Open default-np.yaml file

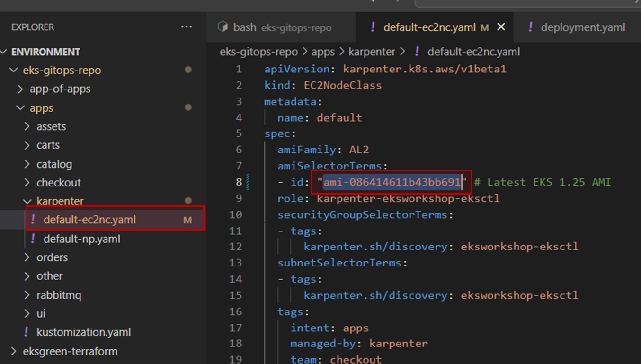pos(81,239)
